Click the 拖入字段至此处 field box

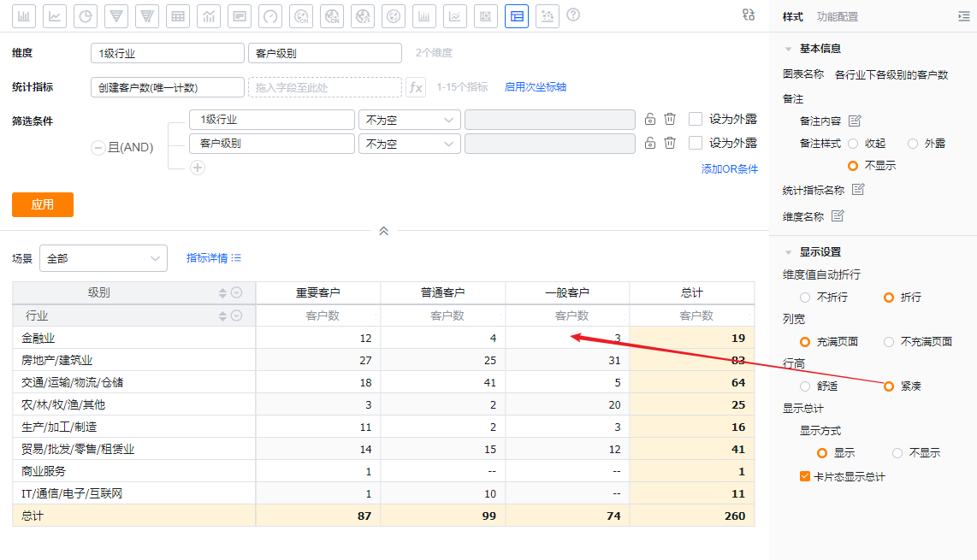(325, 87)
